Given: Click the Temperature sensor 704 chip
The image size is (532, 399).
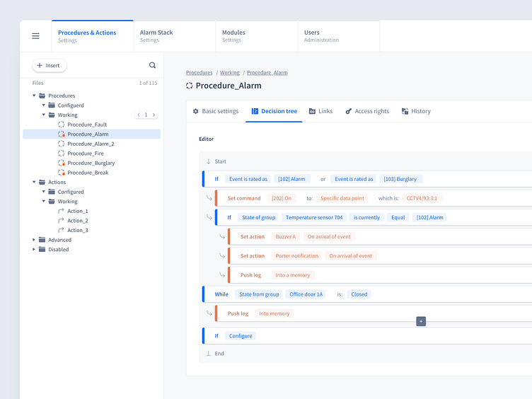Looking at the screenshot, I should (314, 217).
